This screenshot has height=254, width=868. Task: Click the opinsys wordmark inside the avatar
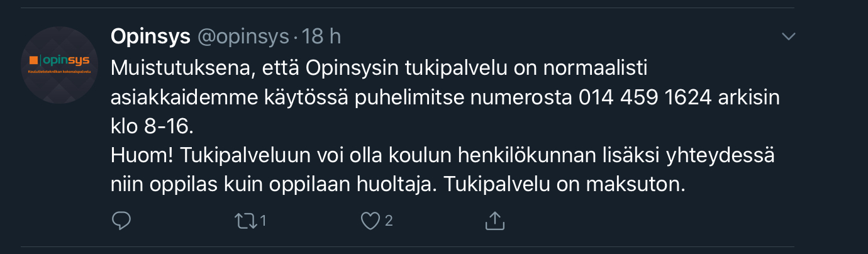(66, 61)
